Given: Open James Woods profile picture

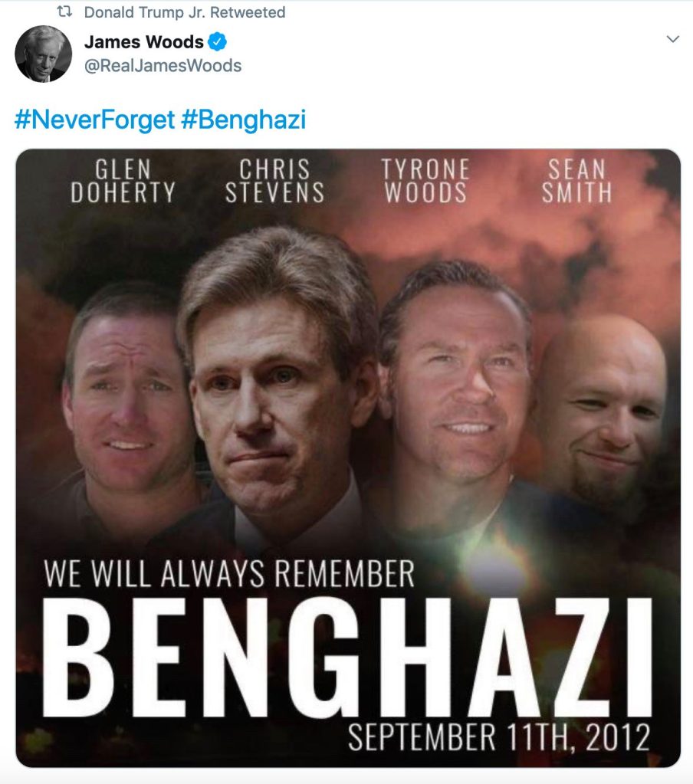Looking at the screenshot, I should (x=43, y=54).
